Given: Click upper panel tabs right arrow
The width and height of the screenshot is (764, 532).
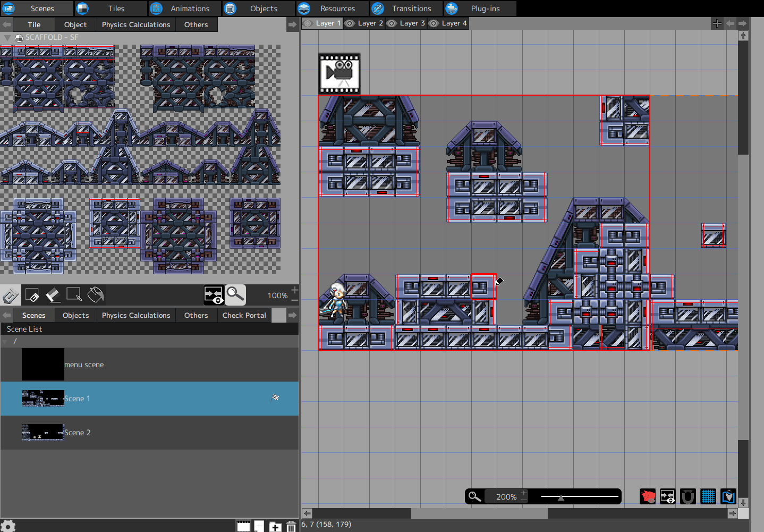Looking at the screenshot, I should (292, 24).
